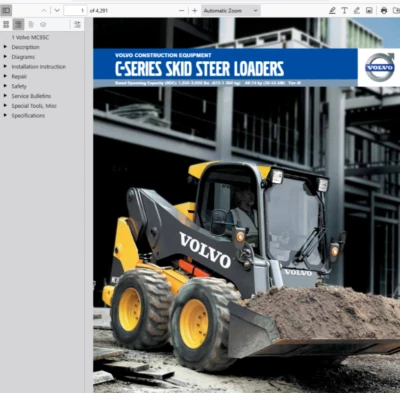Open the Service Bulletins outline link
Image resolution: width=400 pixels, height=393 pixels.
(x=31, y=96)
